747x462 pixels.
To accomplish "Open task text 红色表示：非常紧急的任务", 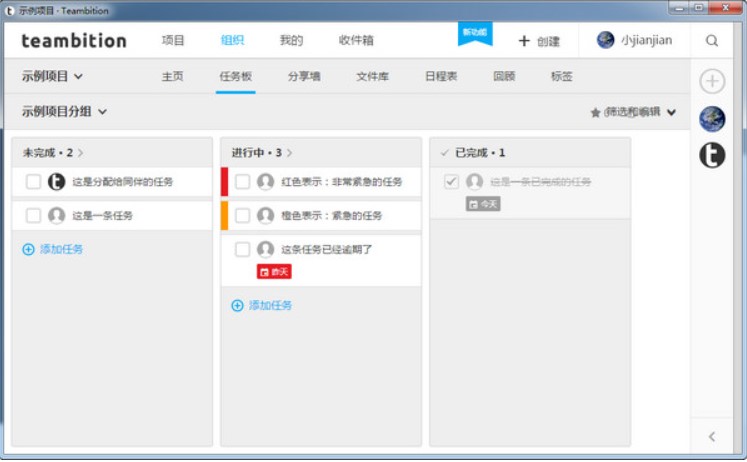I will coord(342,181).
